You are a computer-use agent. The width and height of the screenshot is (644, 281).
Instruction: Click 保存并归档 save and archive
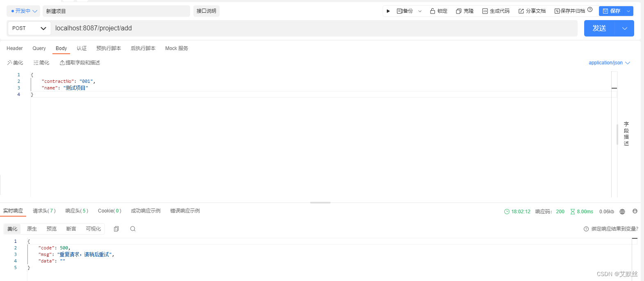(570, 11)
